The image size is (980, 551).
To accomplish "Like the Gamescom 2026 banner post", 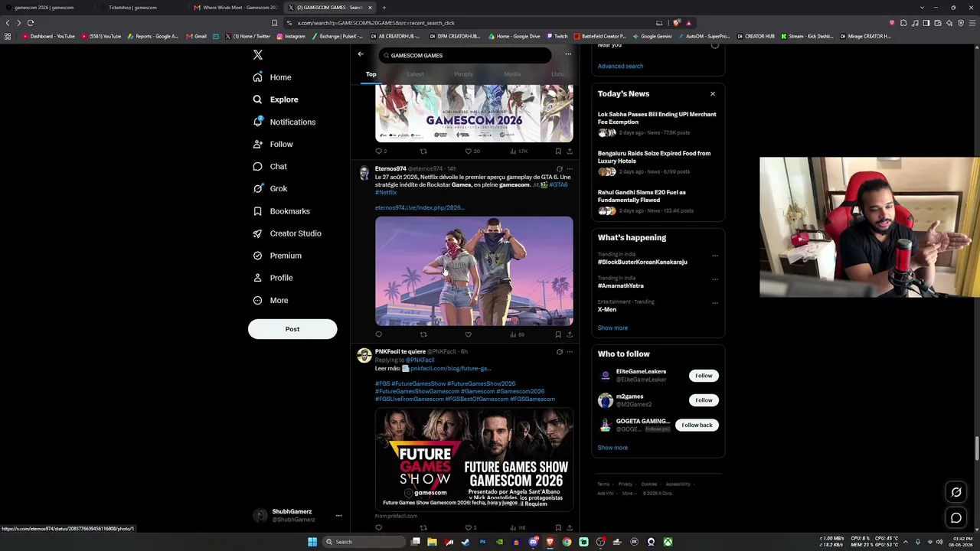I will pos(469,152).
